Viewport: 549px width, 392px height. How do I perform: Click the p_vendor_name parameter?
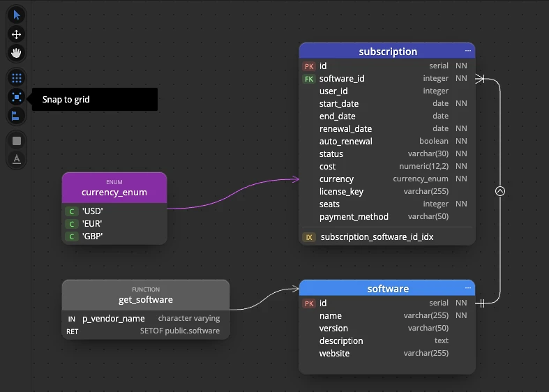tap(114, 319)
